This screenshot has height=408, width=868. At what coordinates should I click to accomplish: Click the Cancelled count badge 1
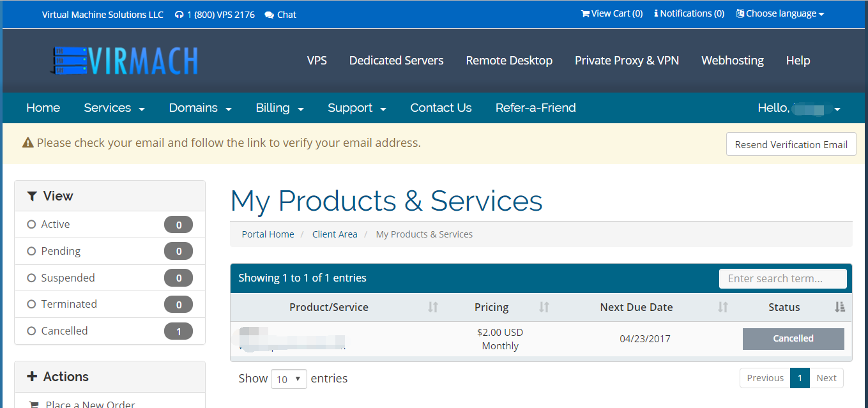point(178,331)
